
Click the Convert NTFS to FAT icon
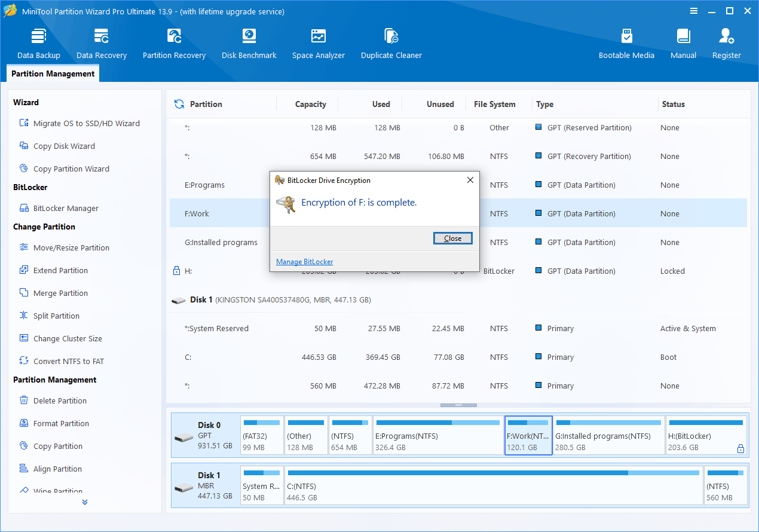pyautogui.click(x=24, y=361)
